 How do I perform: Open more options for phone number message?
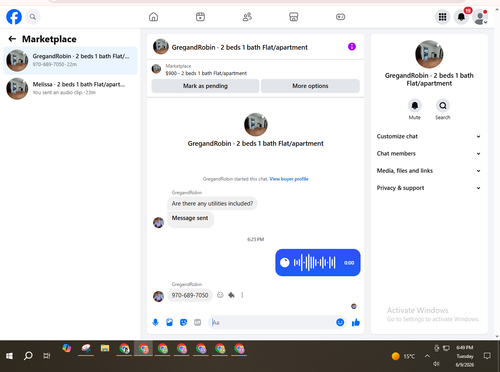click(242, 295)
